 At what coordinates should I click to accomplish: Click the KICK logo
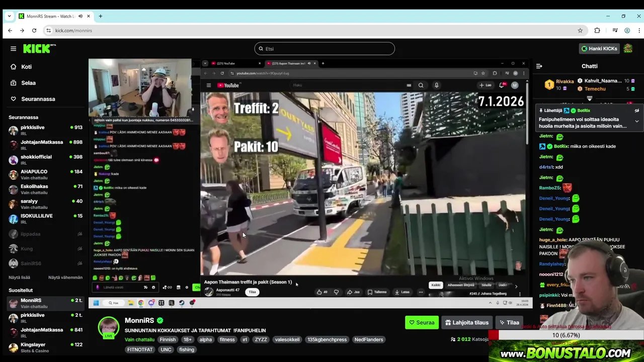(x=39, y=49)
